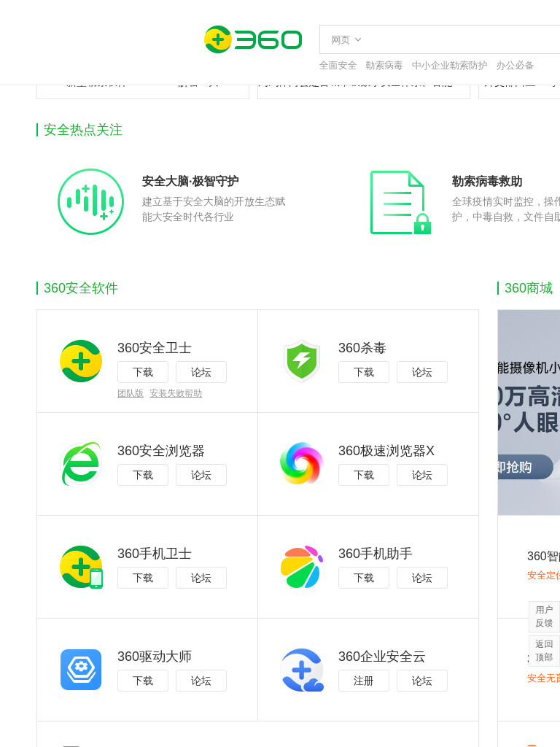This screenshot has height=747, width=560.
Task: Open the 360企业安全云 forum
Action: click(x=422, y=681)
